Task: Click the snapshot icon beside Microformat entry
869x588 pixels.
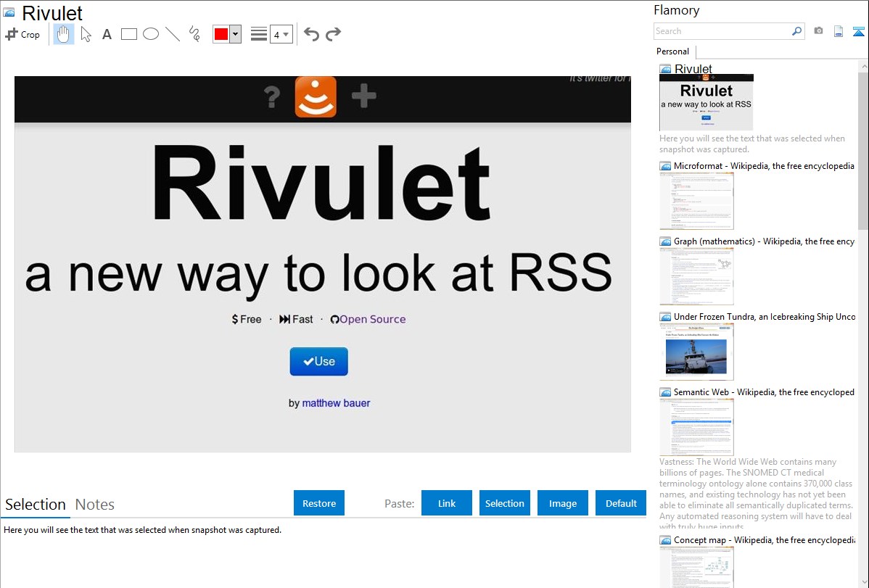Action: point(665,166)
